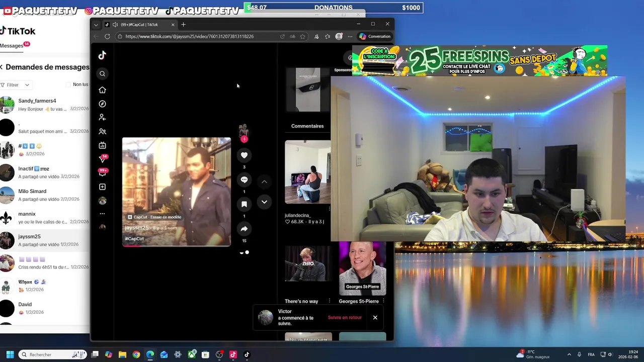Click the TikTok logo at sidebar top
This screenshot has height=362, width=644.
(102, 55)
